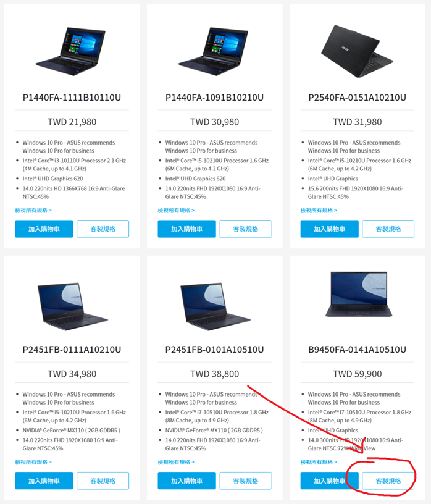Click circled 客製規格 button for B9450FA
Image resolution: width=431 pixels, height=504 pixels.
point(388,481)
